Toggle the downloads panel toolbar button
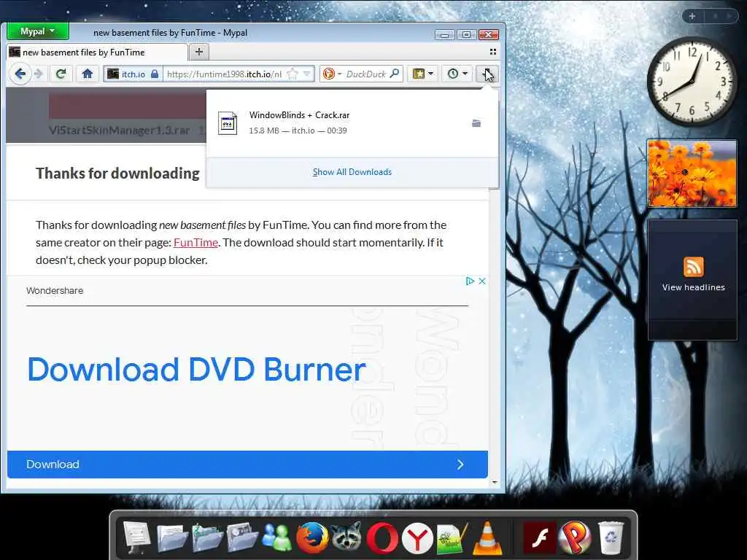747x560 pixels. coord(487,74)
